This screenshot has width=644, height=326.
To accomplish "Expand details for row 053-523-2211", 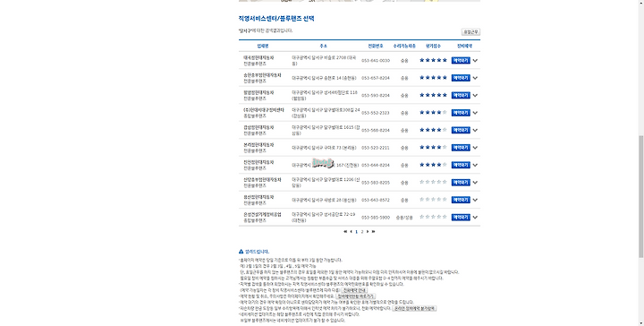I will coord(475,148).
